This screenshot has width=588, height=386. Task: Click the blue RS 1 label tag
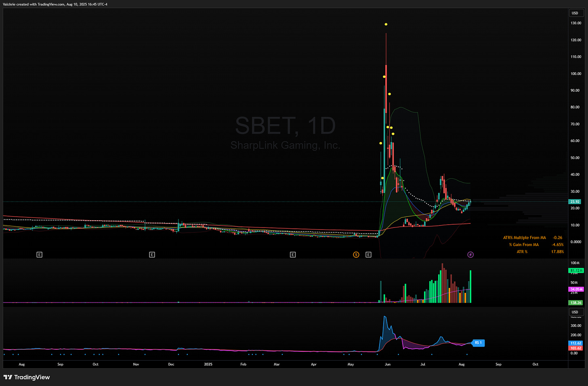[478, 343]
